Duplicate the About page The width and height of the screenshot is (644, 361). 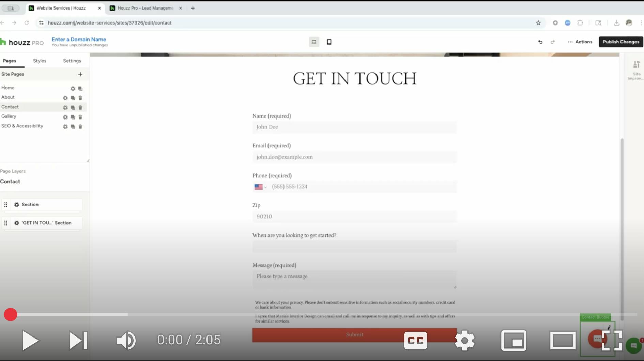tap(73, 98)
